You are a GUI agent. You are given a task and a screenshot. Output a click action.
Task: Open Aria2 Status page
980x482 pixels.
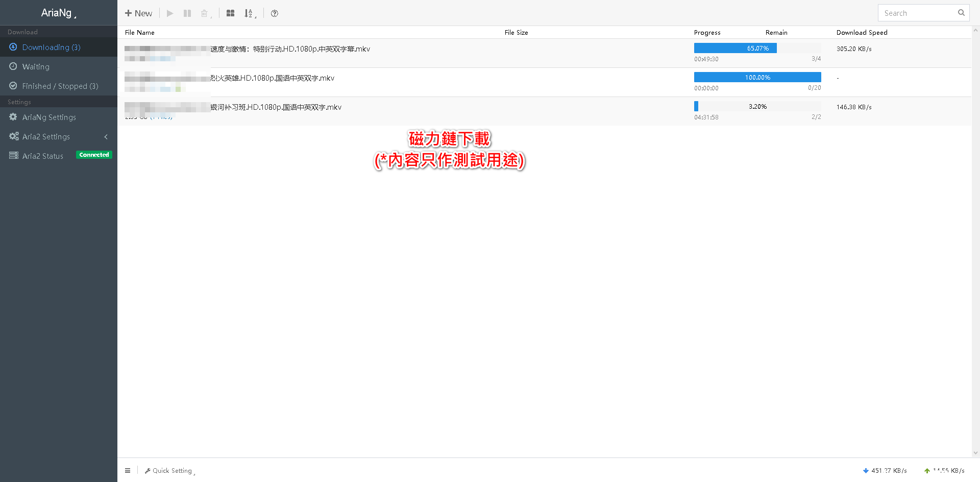(x=43, y=156)
